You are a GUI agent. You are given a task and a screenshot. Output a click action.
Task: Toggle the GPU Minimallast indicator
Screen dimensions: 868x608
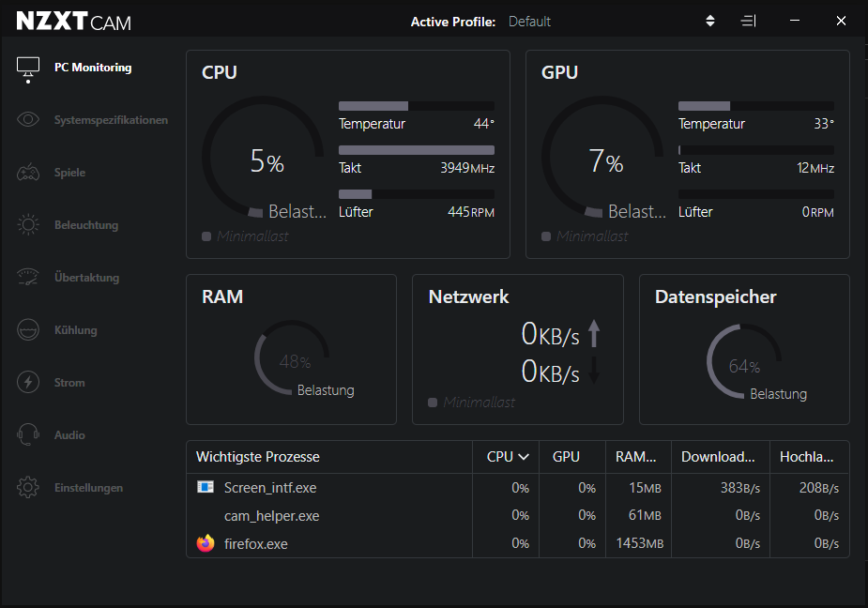coord(546,237)
